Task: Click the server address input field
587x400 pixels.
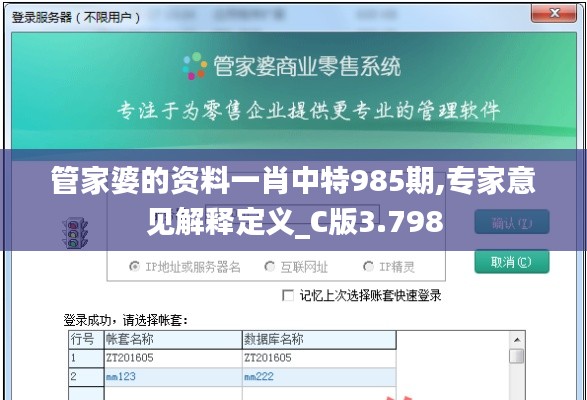Action: click(292, 214)
